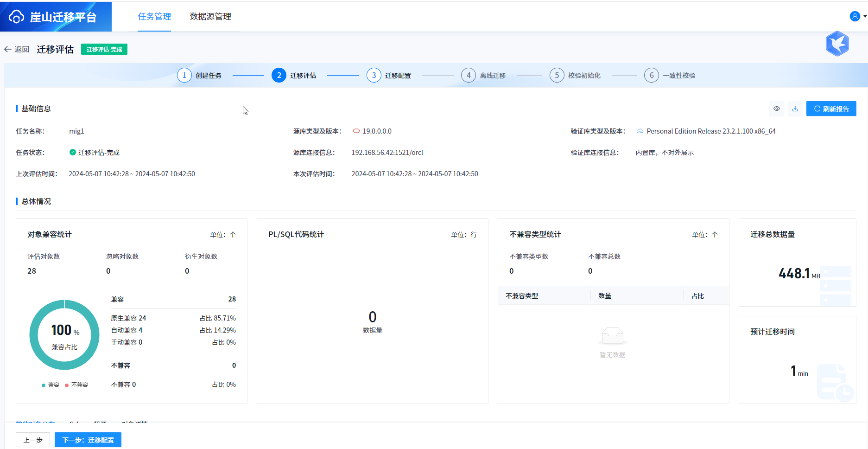868x449 pixels.
Task: Go back using the 返回 arrow
Action: pyautogui.click(x=7, y=49)
